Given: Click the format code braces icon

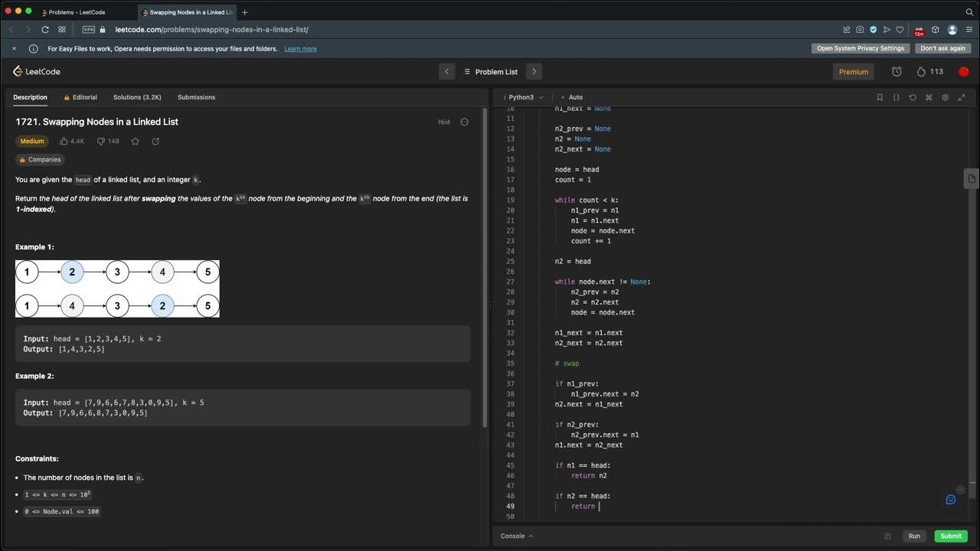Looking at the screenshot, I should (x=897, y=97).
